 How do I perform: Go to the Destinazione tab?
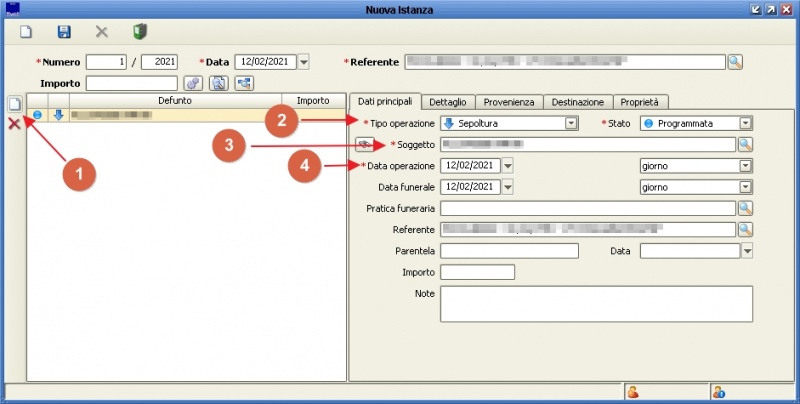577,102
